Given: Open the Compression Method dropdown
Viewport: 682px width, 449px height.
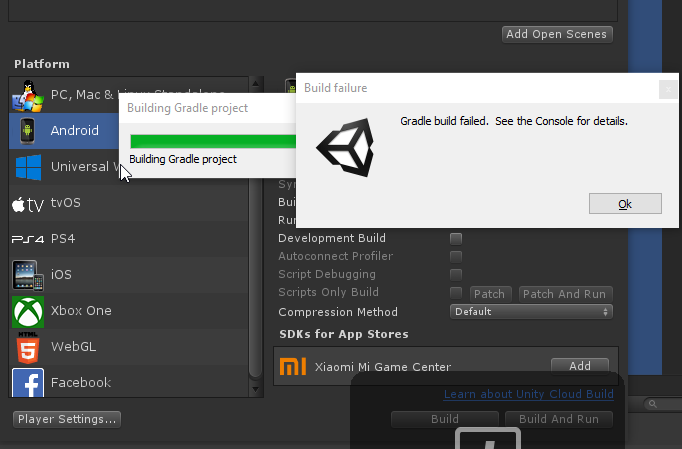Looking at the screenshot, I should 531,312.
